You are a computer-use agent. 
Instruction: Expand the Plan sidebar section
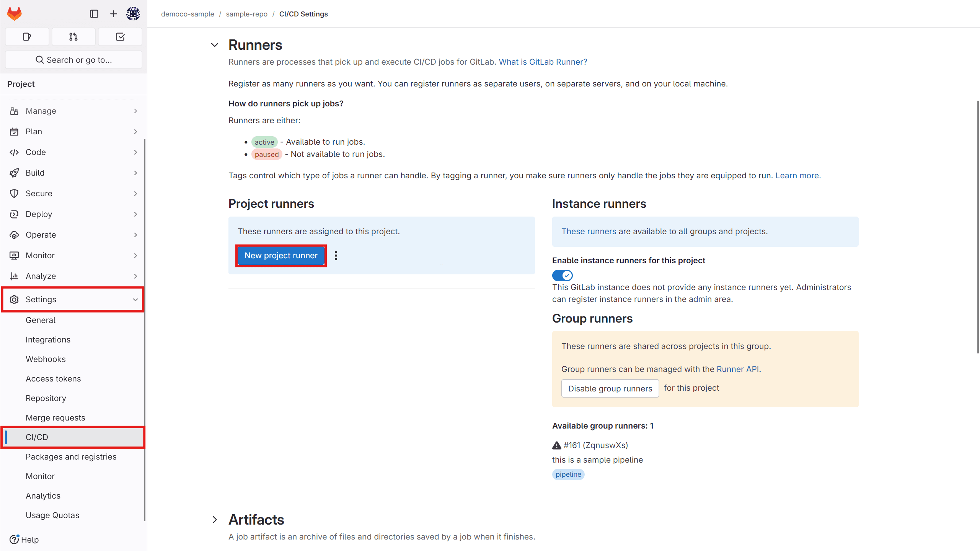pyautogui.click(x=73, y=132)
